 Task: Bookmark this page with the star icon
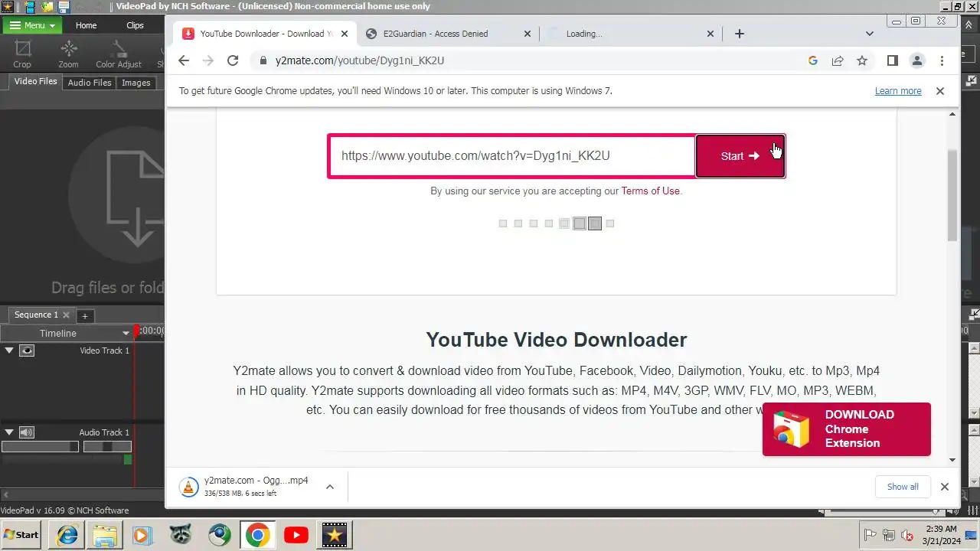point(862,60)
